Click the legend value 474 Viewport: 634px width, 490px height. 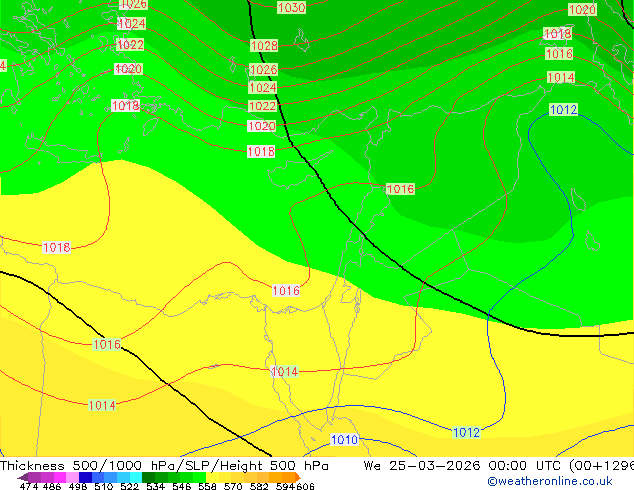click(29, 486)
